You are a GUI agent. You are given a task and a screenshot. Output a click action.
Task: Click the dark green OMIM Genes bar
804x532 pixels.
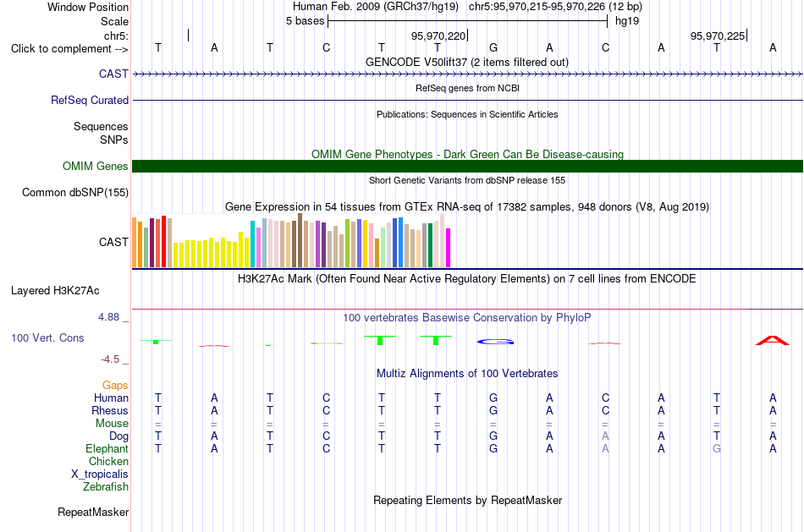[x=468, y=166]
